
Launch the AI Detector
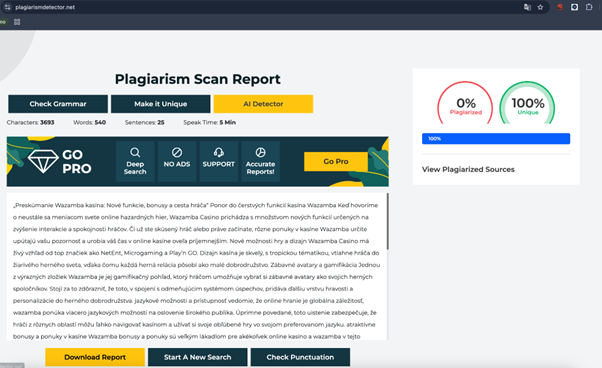(263, 104)
